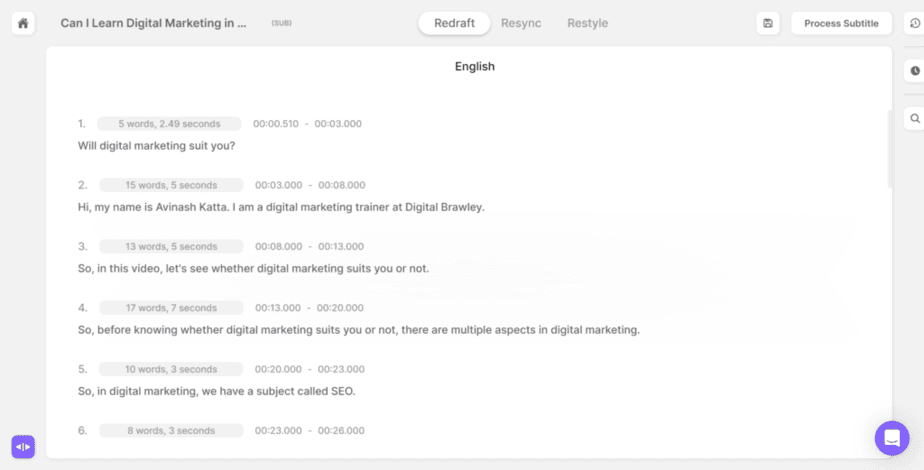Click end time 00:03.000 of subtitle 1
The width and height of the screenshot is (924, 470).
pyautogui.click(x=338, y=124)
